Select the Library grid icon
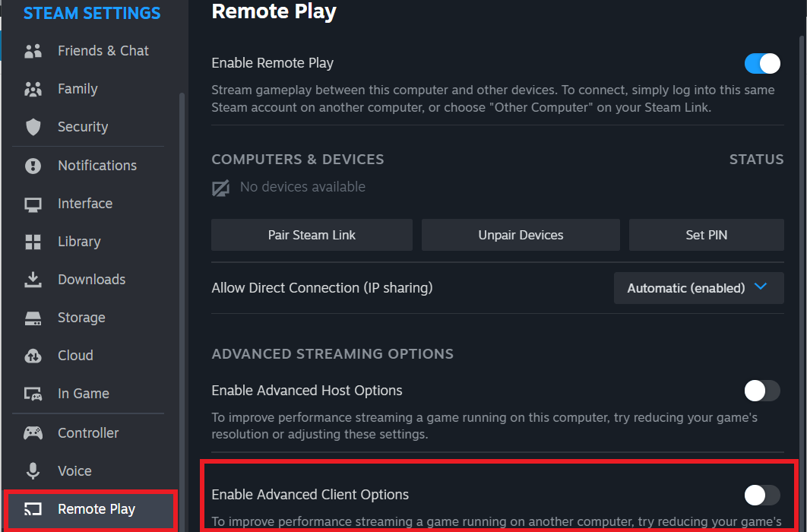The image size is (807, 532). (x=33, y=241)
